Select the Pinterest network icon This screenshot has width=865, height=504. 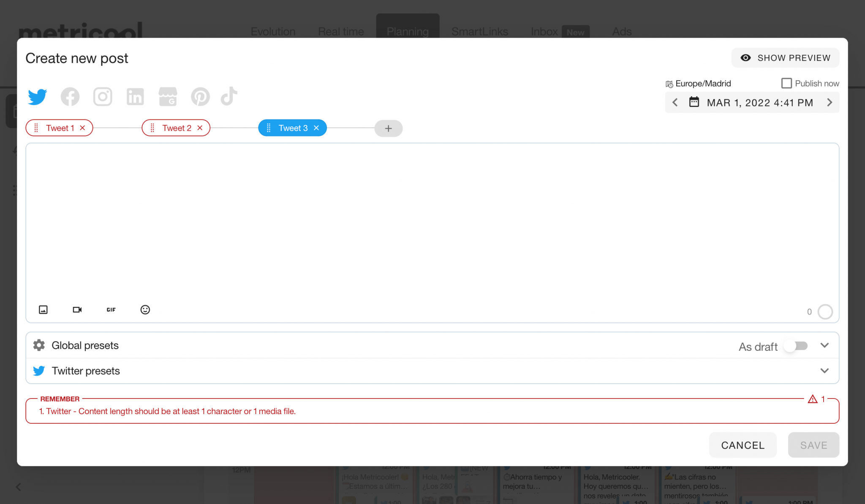[200, 97]
